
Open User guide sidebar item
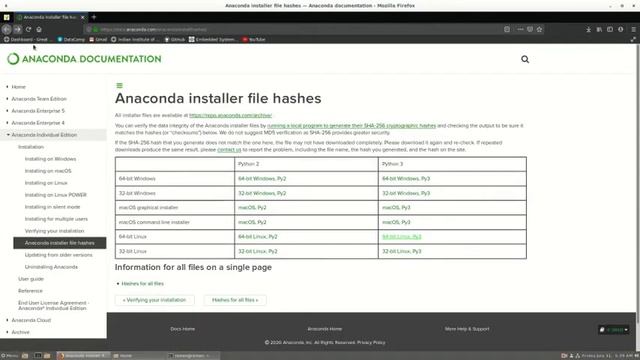click(31, 279)
